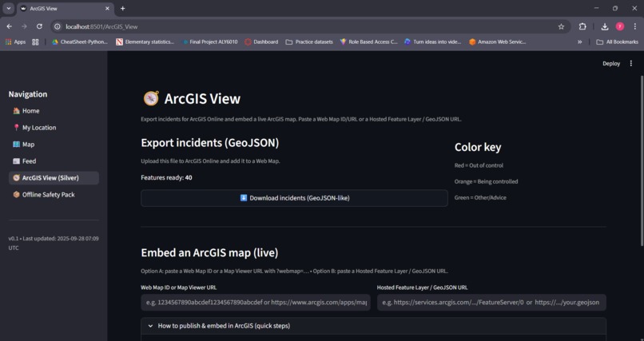The width and height of the screenshot is (644, 341).
Task: Click the 'Red = Out of control' text
Action: click(x=479, y=165)
